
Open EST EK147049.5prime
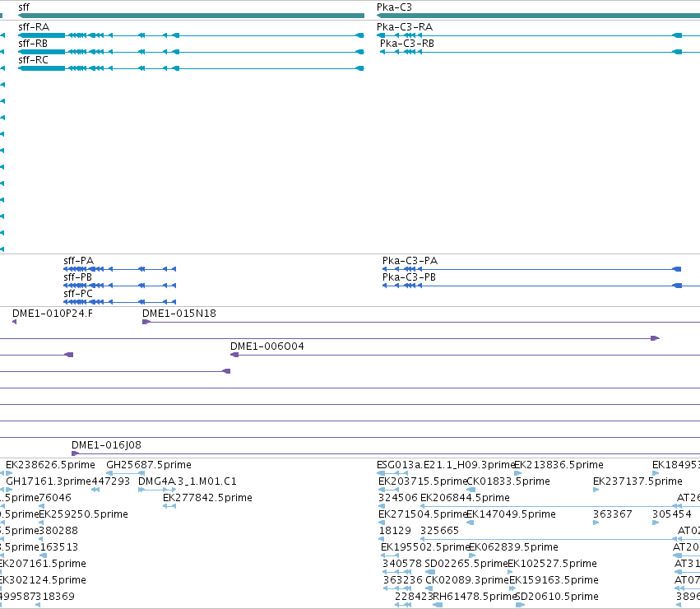coord(511,514)
